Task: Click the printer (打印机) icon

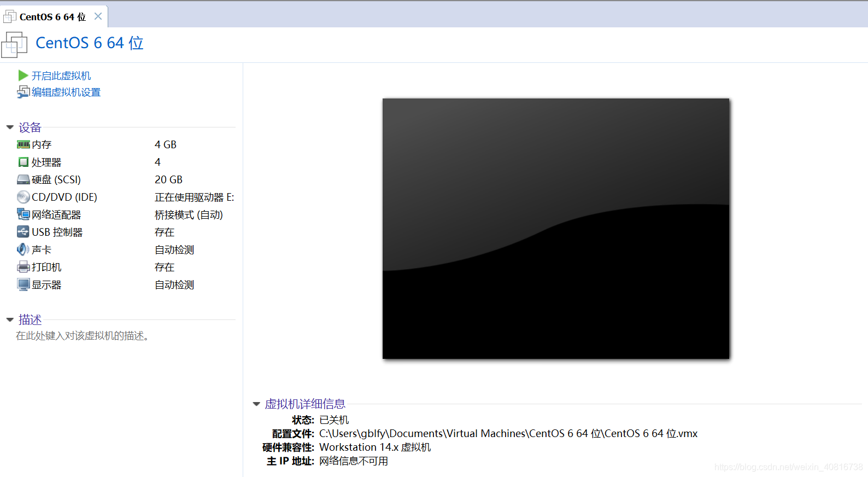Action: (x=23, y=267)
